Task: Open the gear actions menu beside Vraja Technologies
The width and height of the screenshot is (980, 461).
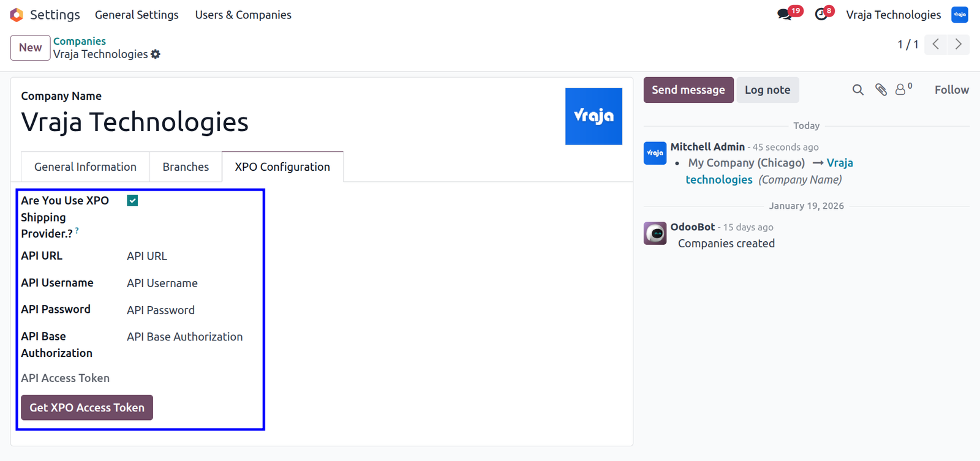Action: click(x=156, y=54)
